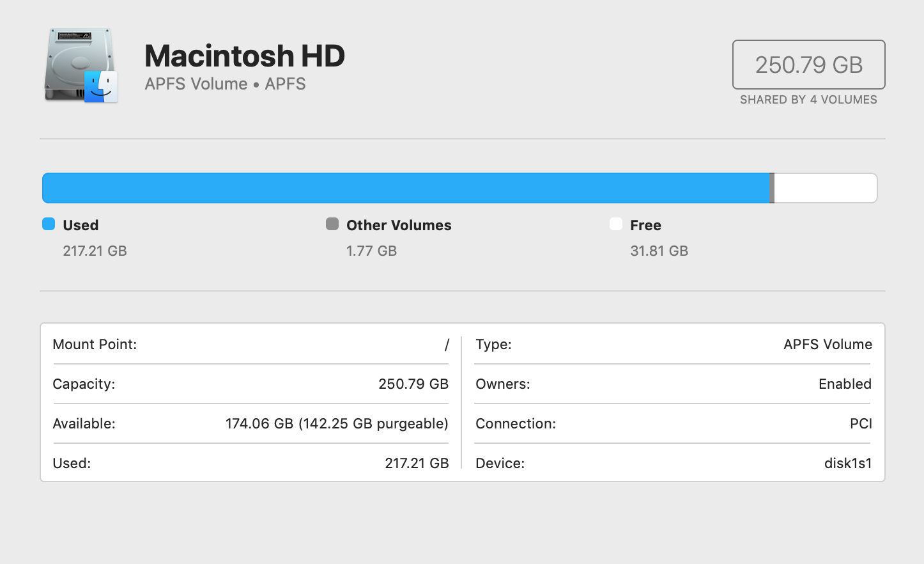Select the Used row in info table
The width and height of the screenshot is (924, 564).
click(x=250, y=463)
